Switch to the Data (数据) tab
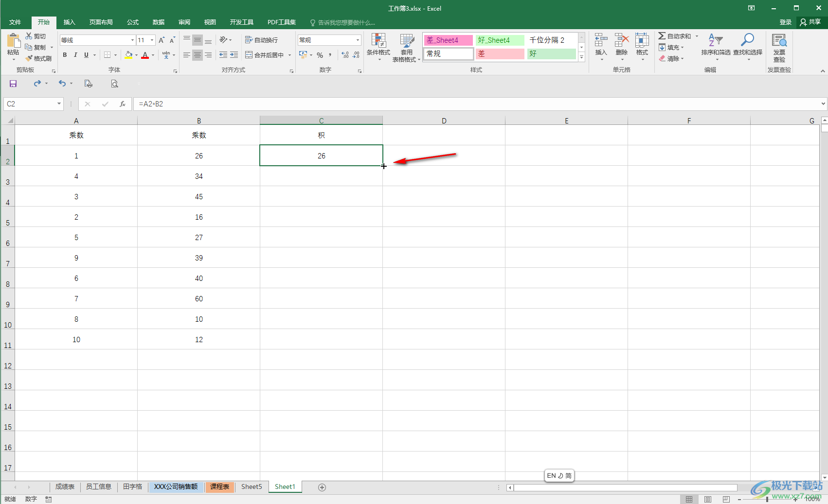 point(159,22)
